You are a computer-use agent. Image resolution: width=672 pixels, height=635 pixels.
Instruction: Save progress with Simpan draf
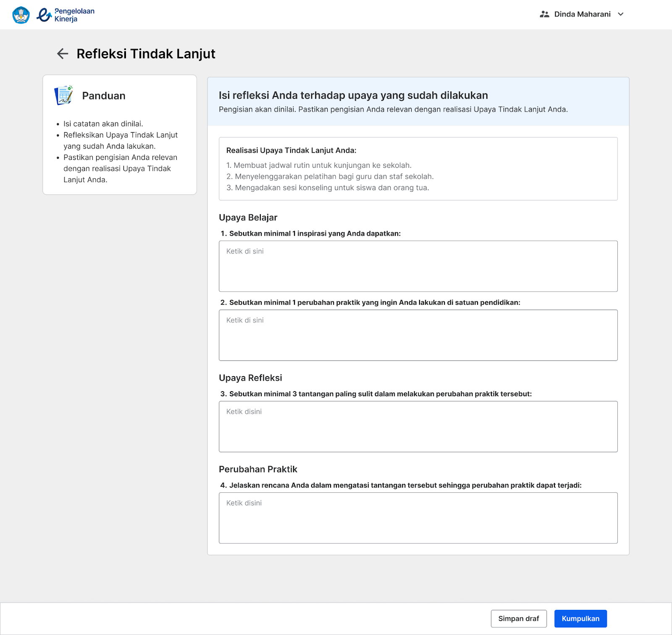coord(519,619)
